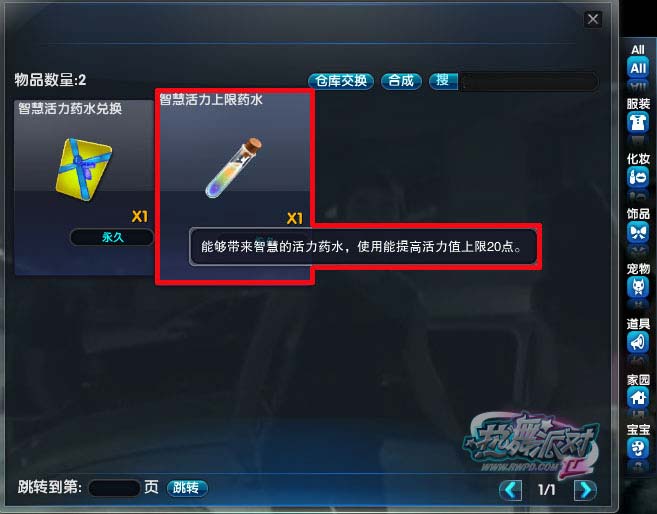Open the 服装 clothing category icon
This screenshot has height=514, width=657.
[x=638, y=123]
